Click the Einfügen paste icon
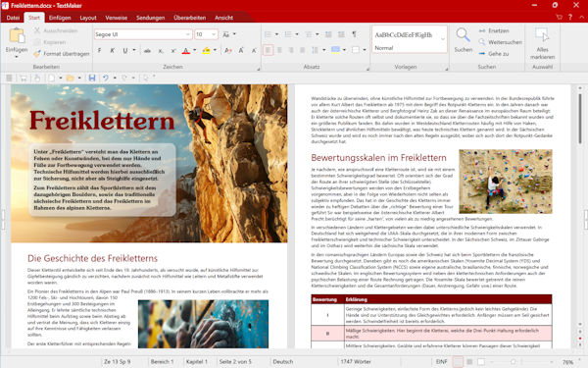 [17, 36]
